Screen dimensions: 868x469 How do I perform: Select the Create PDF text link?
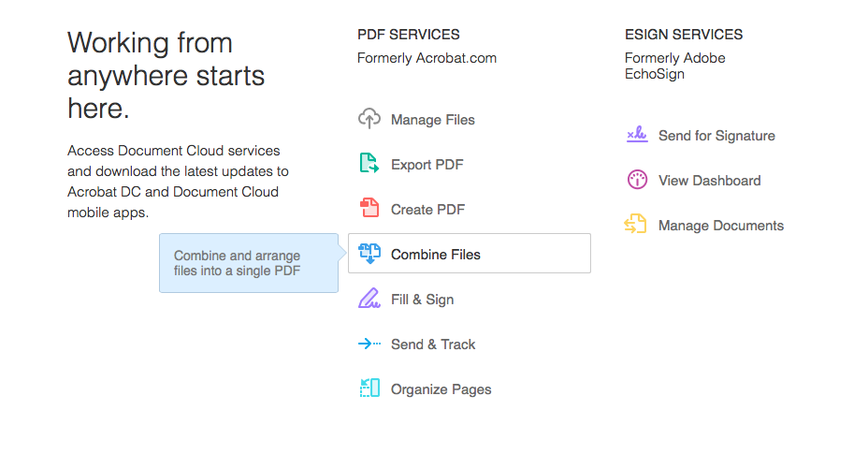pos(427,210)
